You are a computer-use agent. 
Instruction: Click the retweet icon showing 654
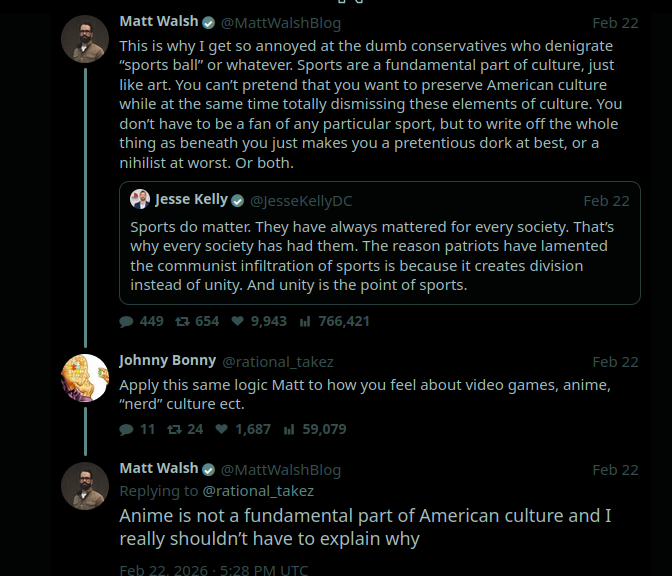[182, 321]
